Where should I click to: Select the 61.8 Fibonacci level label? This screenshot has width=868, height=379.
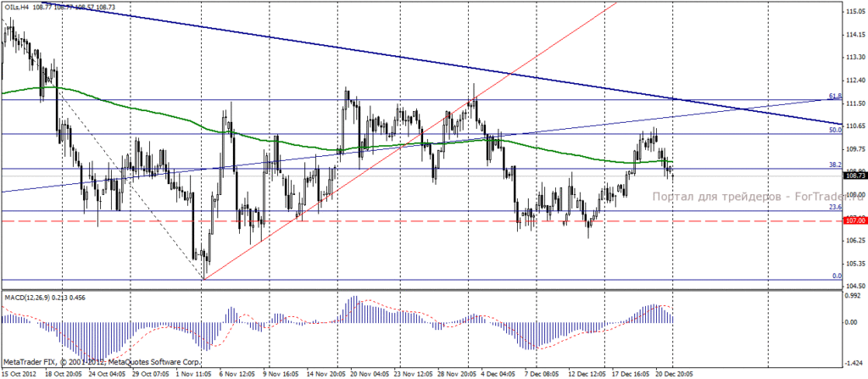[835, 97]
